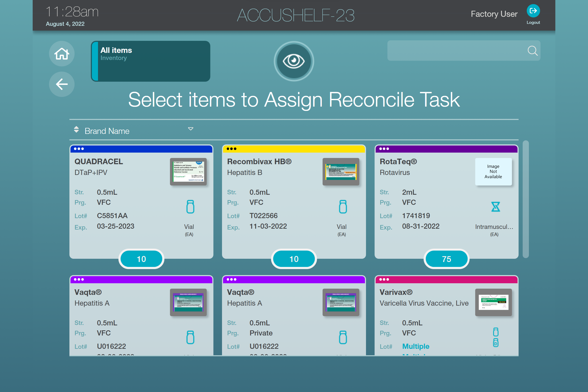
Task: Click inside the search input field
Action: 455,51
